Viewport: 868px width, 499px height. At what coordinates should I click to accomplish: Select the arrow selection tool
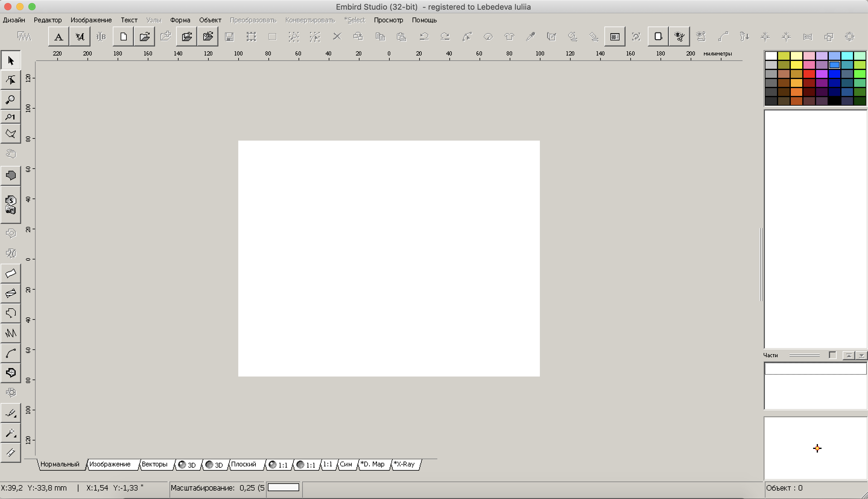pos(11,61)
